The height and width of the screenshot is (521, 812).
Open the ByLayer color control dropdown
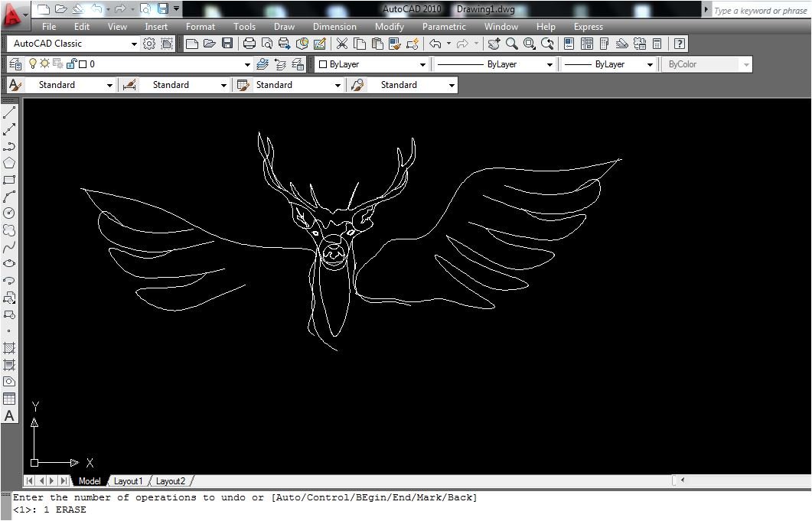coord(422,65)
